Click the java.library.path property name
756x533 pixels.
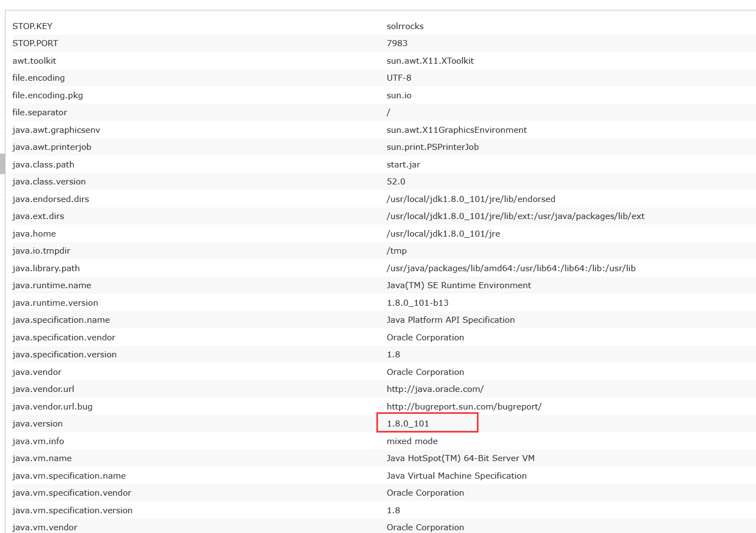46,268
